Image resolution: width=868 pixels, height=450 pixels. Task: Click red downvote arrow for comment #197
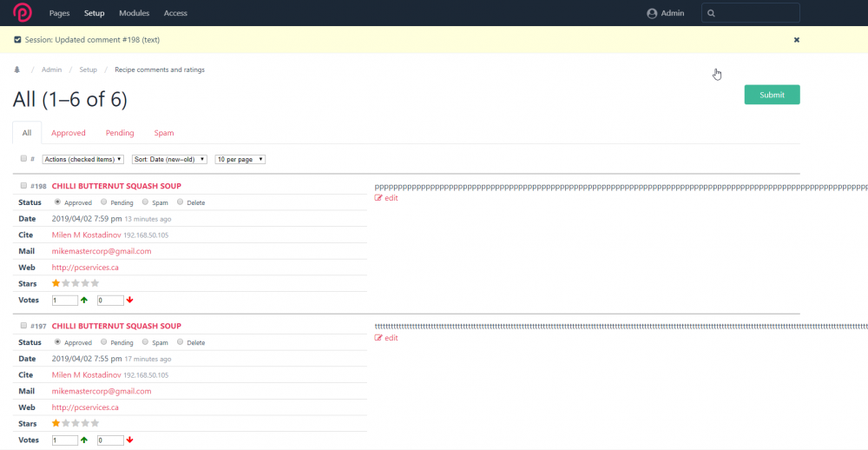pyautogui.click(x=129, y=440)
